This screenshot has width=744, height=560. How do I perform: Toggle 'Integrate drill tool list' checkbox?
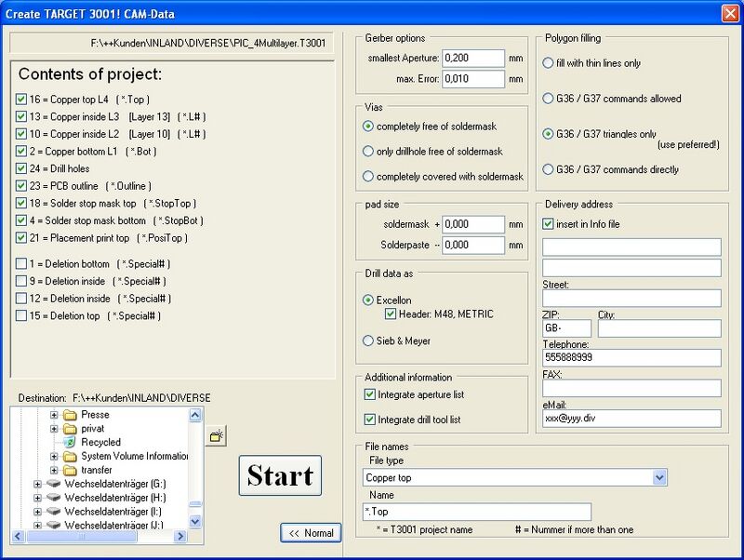tap(369, 420)
